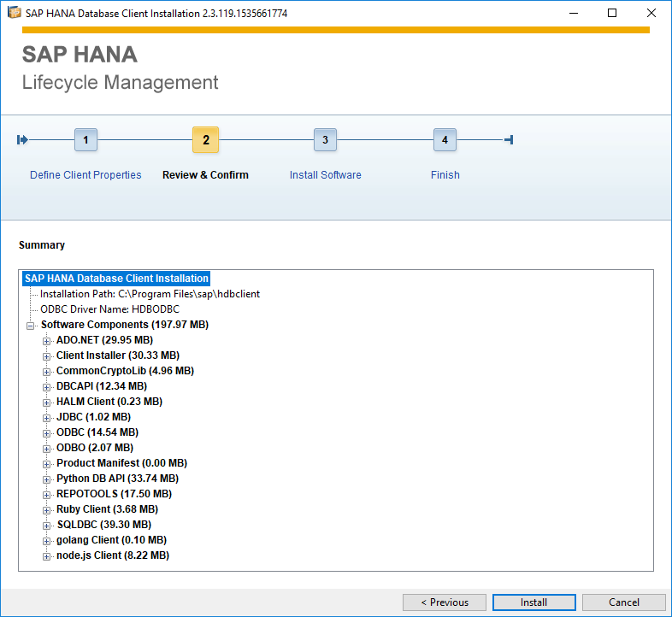Screen dimensions: 672x617
Task: Select ODBC Driver Name: HDBODBC row
Action: coord(109,309)
